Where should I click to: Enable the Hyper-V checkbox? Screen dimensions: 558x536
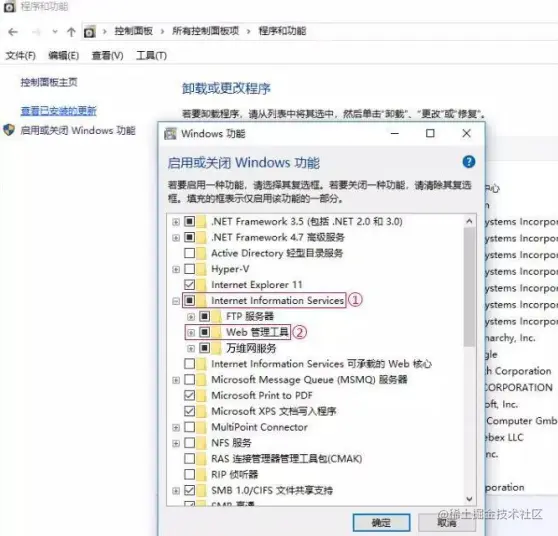pos(189,269)
